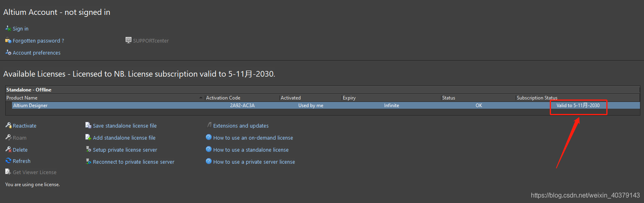Click Add standalone license file icon
The height and width of the screenshot is (203, 644).
click(88, 137)
